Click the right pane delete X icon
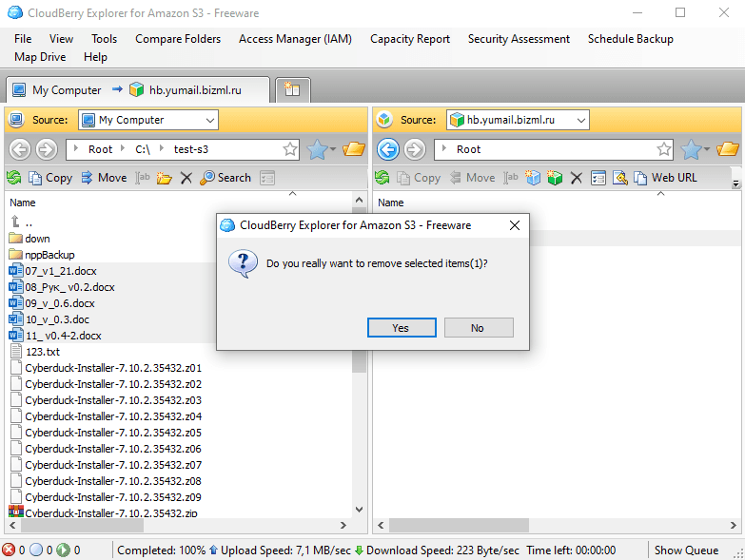Viewport: 745px width, 560px height. pos(577,178)
